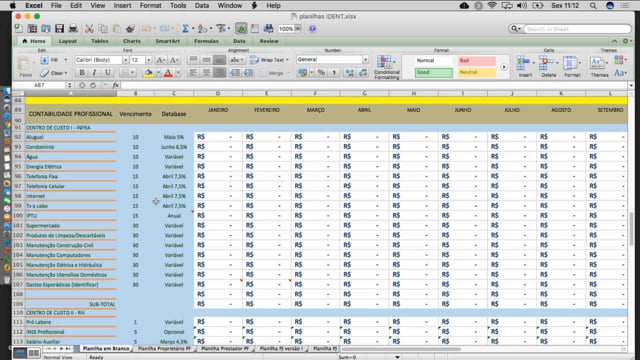Click the AutoSum sigma icon
This screenshot has width=640, height=360.
[185, 29]
